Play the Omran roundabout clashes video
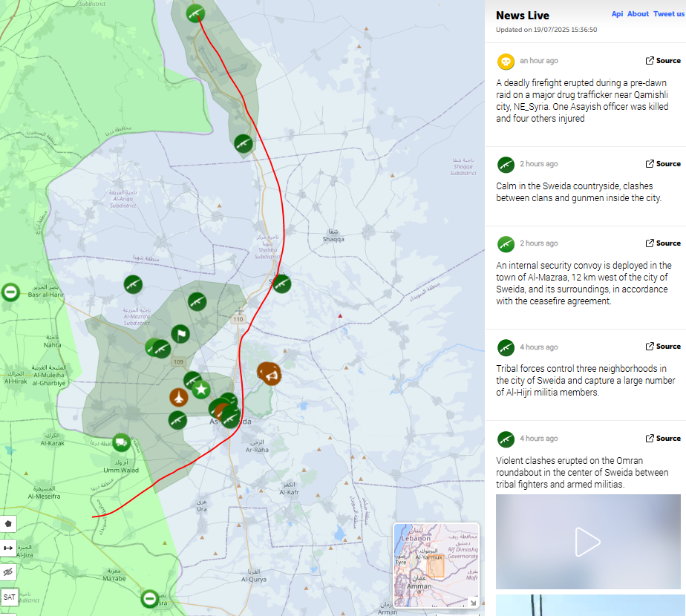 [x=587, y=542]
